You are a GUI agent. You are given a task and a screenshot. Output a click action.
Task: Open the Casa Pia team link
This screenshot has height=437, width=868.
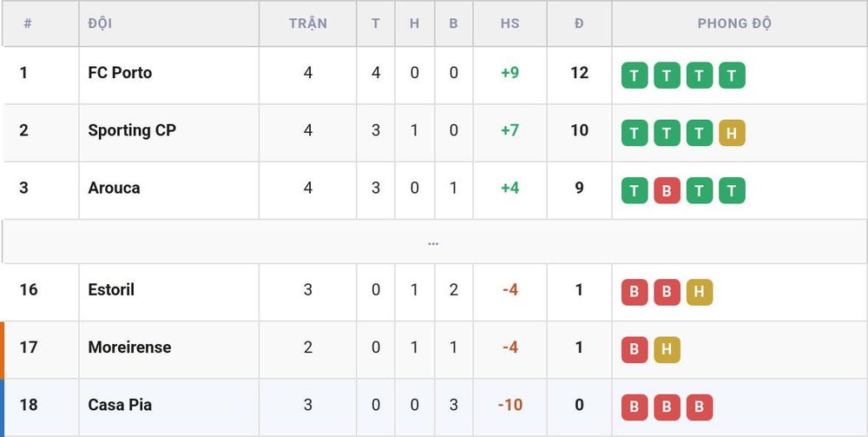[x=120, y=405]
